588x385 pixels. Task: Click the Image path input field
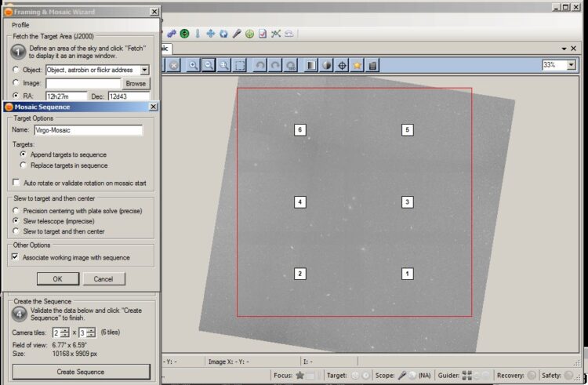[83, 83]
